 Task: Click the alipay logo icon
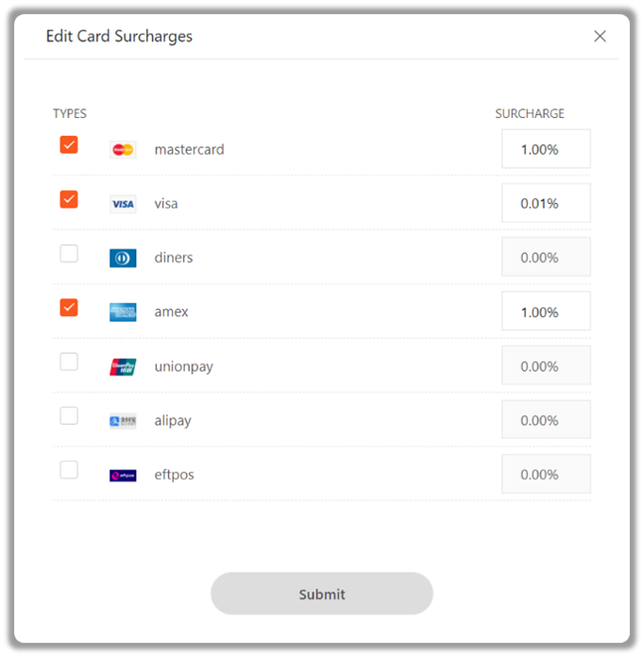(x=123, y=421)
